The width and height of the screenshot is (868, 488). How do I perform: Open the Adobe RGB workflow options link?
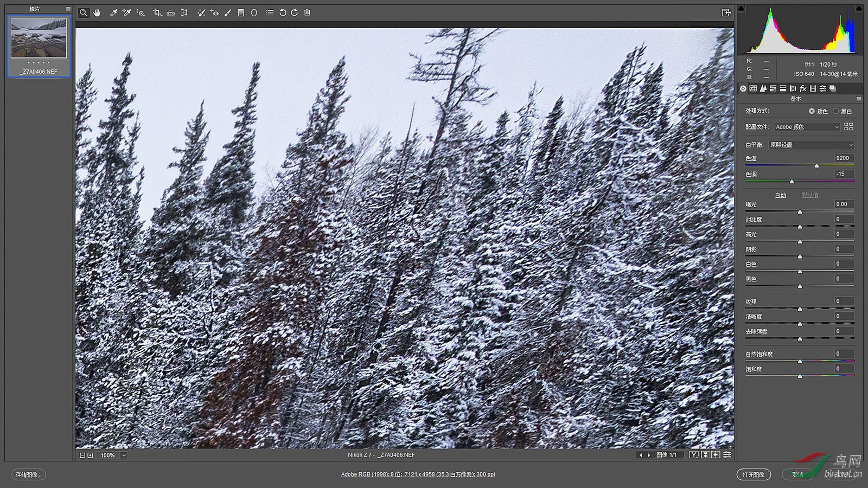pyautogui.click(x=418, y=474)
